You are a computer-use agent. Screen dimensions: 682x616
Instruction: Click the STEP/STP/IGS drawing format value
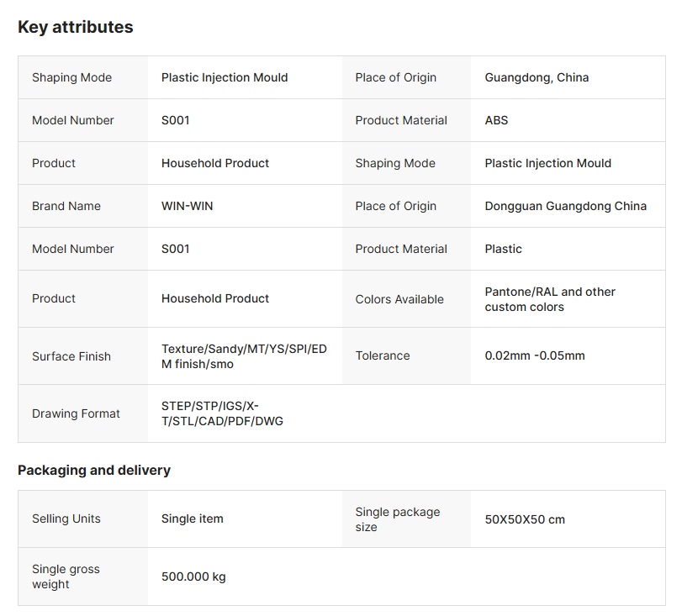tap(222, 413)
